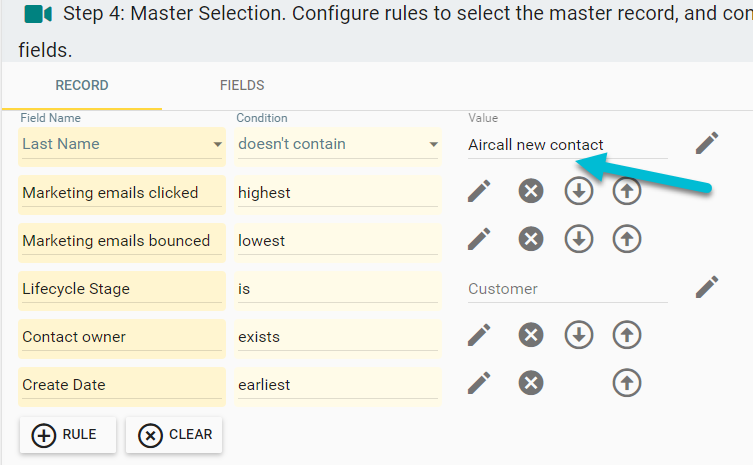
Task: Edit the Create Date rule
Action: point(479,383)
